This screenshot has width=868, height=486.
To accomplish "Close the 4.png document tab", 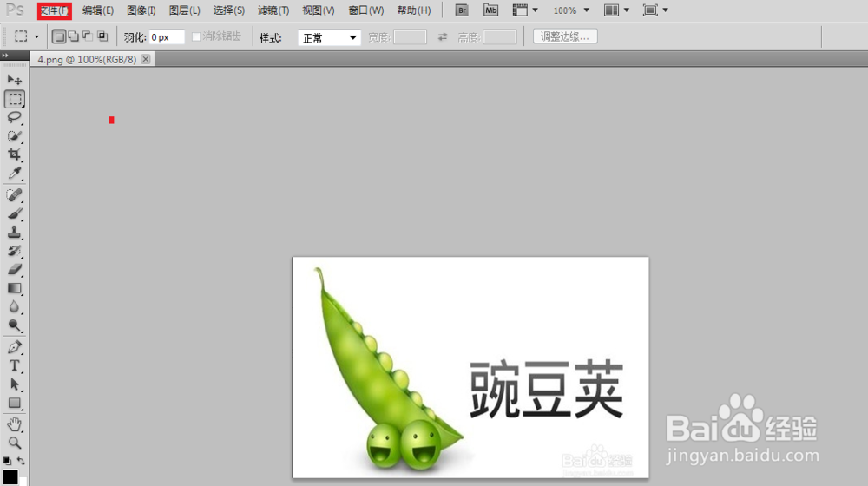I will coord(146,59).
